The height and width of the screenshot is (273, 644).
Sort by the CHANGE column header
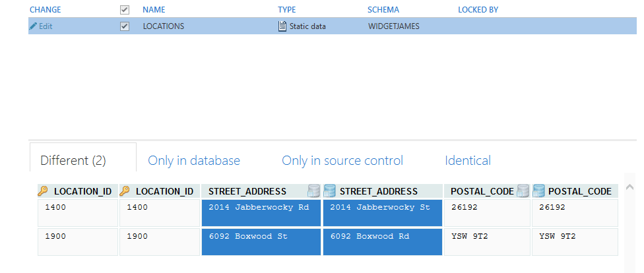45,10
